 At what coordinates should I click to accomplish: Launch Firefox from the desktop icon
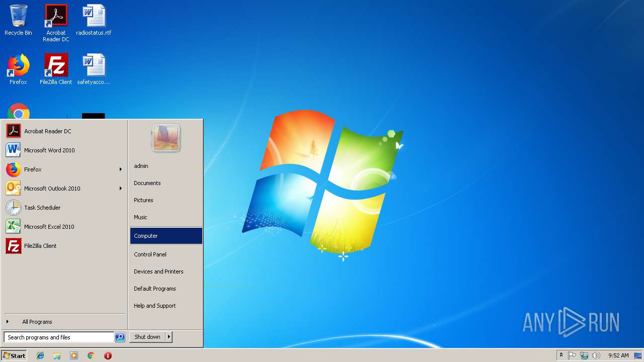[18, 69]
